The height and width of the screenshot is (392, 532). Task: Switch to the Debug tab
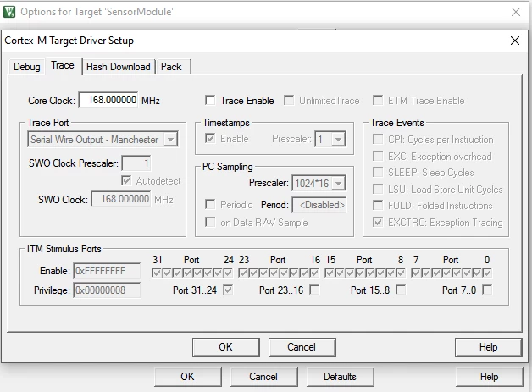point(27,67)
